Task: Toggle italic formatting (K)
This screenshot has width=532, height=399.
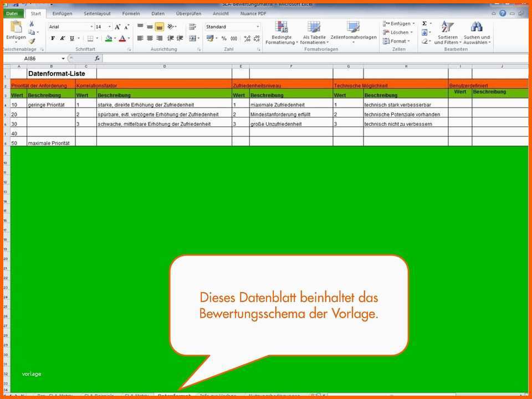Action: 62,39
